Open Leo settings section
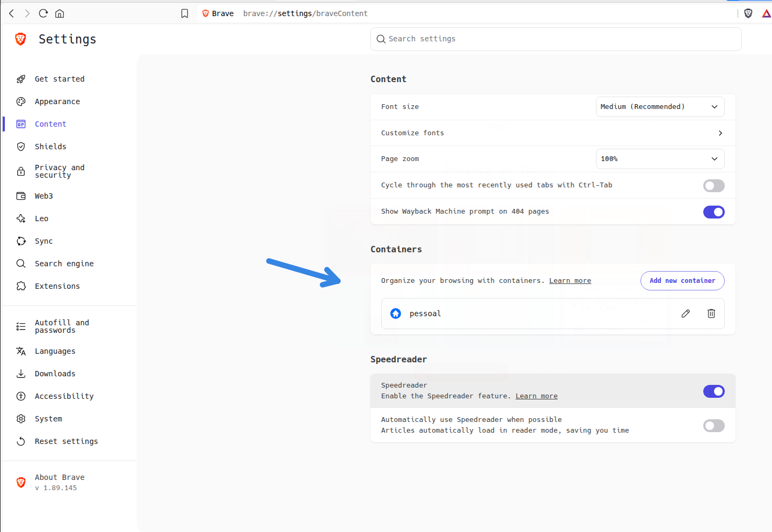The width and height of the screenshot is (772, 532). click(x=41, y=218)
